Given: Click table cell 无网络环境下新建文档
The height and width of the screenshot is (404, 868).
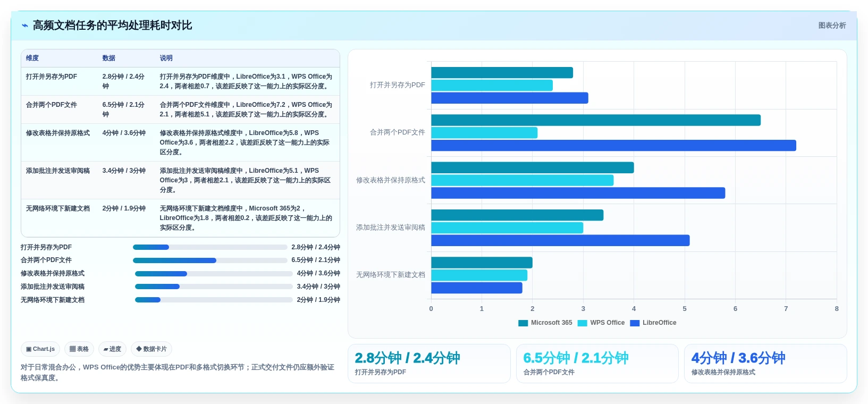Looking at the screenshot, I should 60,218.
